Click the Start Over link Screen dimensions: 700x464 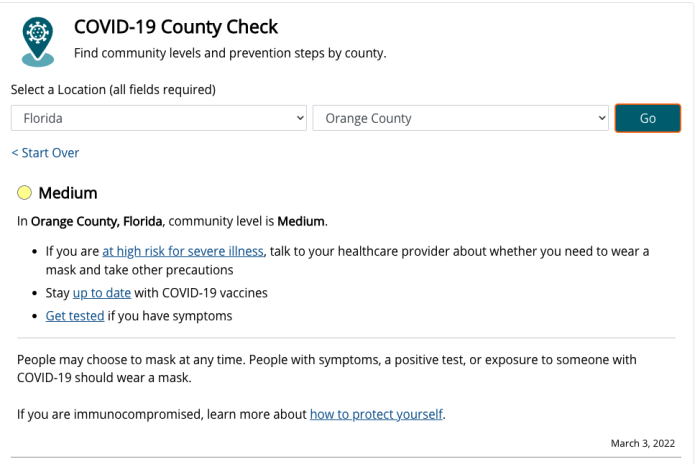pos(45,153)
